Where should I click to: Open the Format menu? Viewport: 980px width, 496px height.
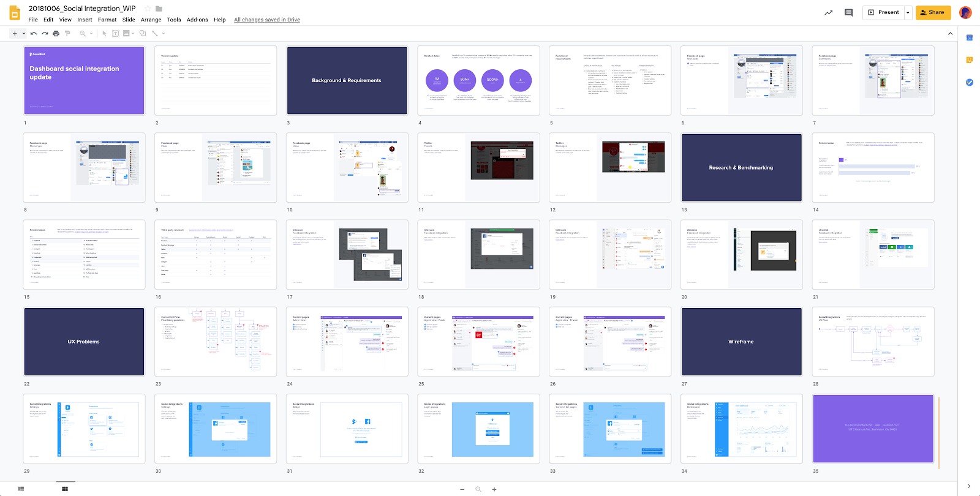107,20
